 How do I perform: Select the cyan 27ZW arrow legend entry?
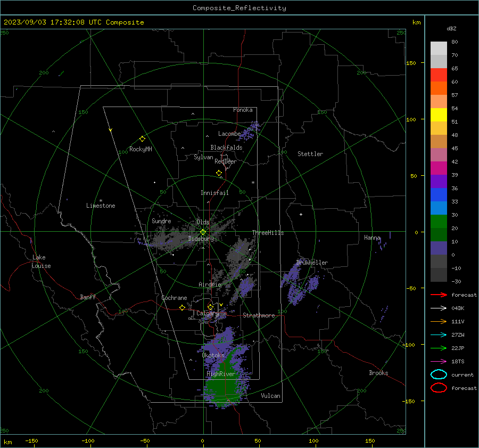(439, 335)
